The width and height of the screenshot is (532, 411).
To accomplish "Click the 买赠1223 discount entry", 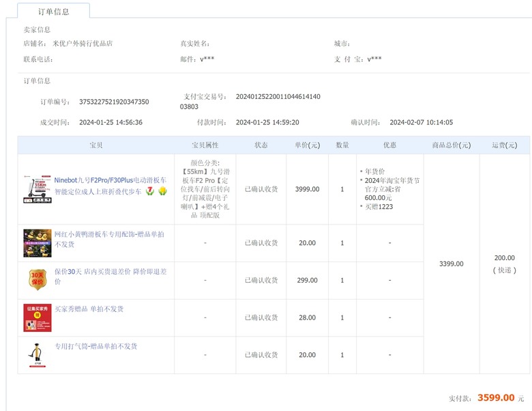I will click(x=379, y=206).
